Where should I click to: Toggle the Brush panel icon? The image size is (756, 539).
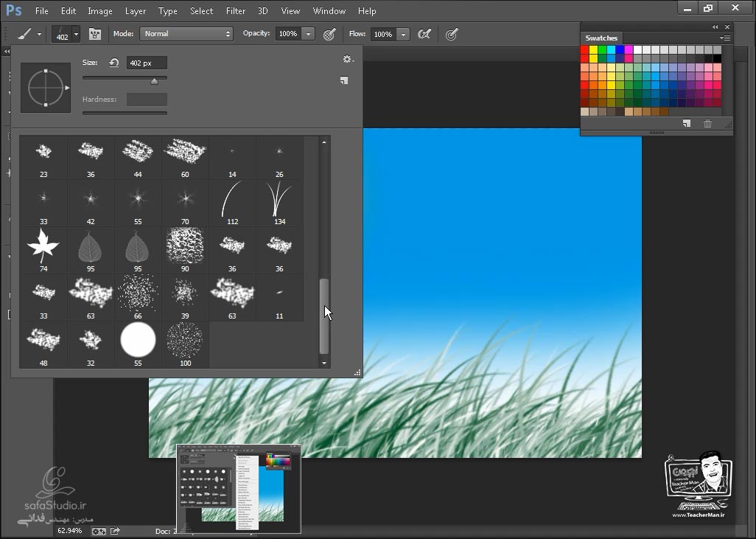(x=95, y=34)
